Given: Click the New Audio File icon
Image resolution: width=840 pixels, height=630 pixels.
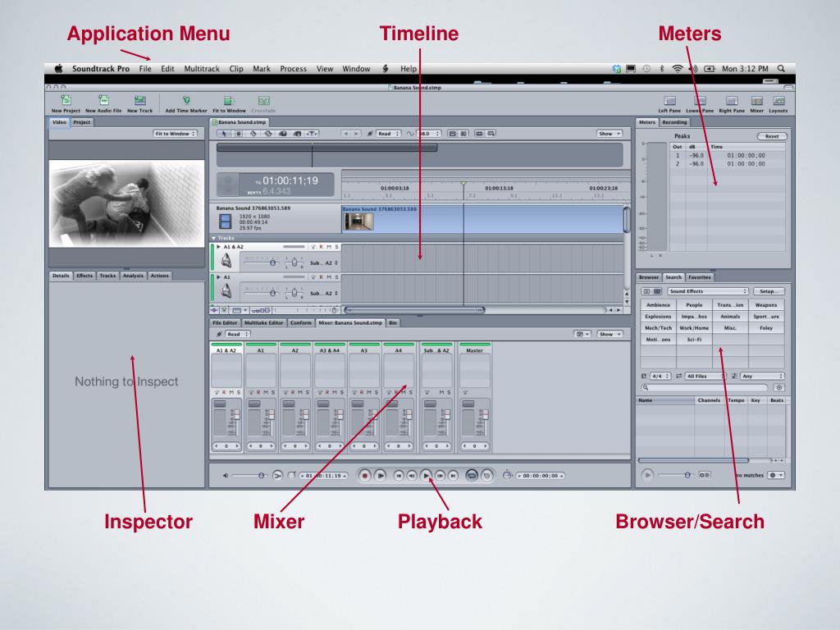Looking at the screenshot, I should point(103,100).
